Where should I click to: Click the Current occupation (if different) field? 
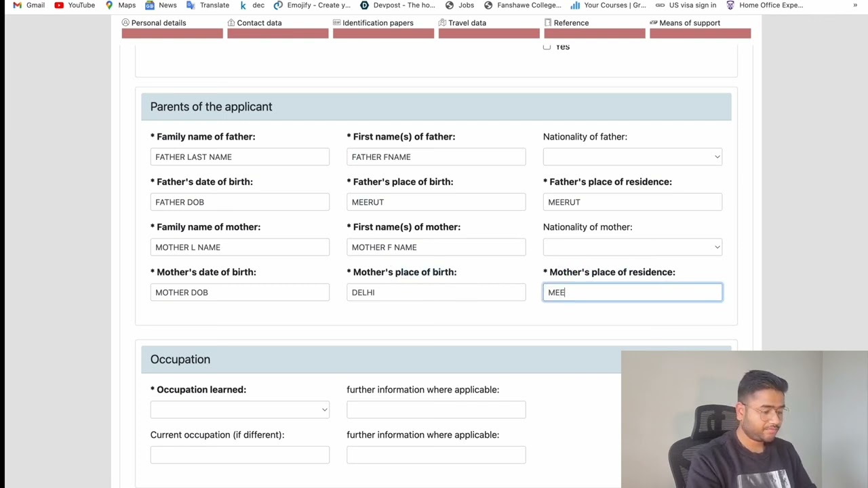240,455
